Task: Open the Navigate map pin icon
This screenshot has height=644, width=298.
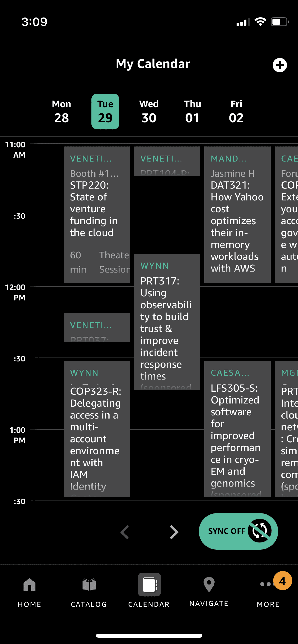Action: [209, 585]
